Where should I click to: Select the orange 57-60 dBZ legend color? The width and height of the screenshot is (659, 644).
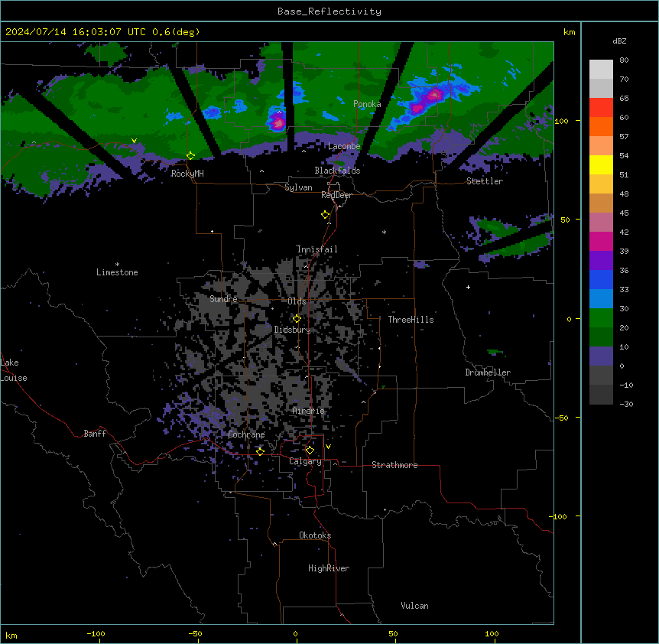coord(601,126)
